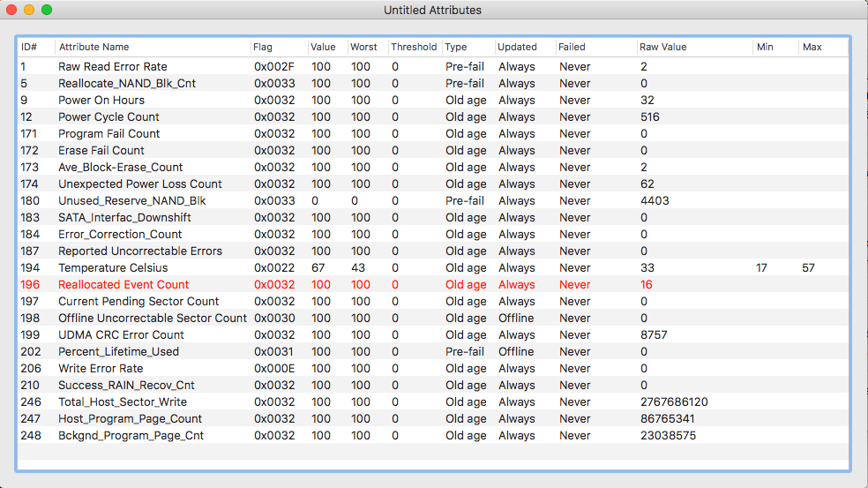Select the Ave_Block-Erase_Count attribute

click(x=433, y=168)
